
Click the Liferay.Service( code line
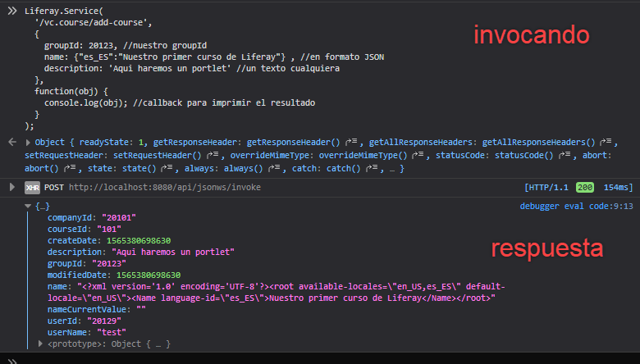pos(64,11)
